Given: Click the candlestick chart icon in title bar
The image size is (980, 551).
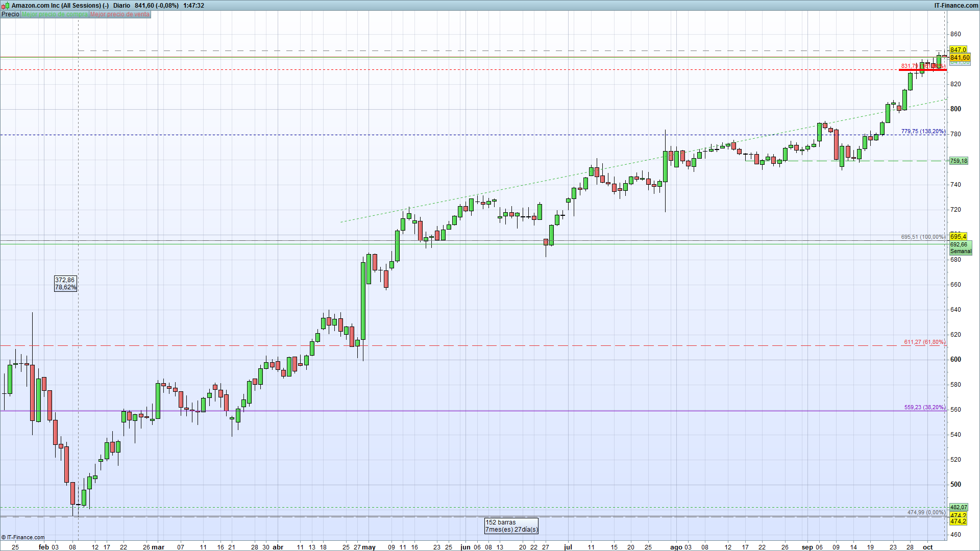Looking at the screenshot, I should (5, 6).
